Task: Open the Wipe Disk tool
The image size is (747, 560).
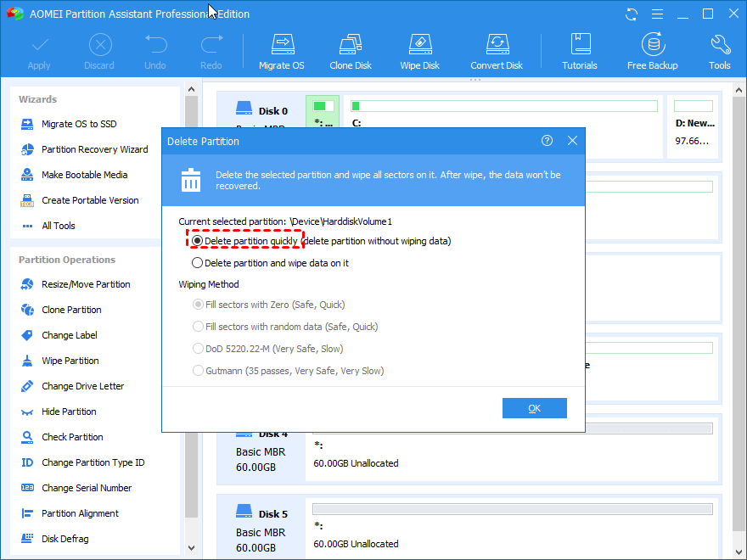Action: (419, 52)
